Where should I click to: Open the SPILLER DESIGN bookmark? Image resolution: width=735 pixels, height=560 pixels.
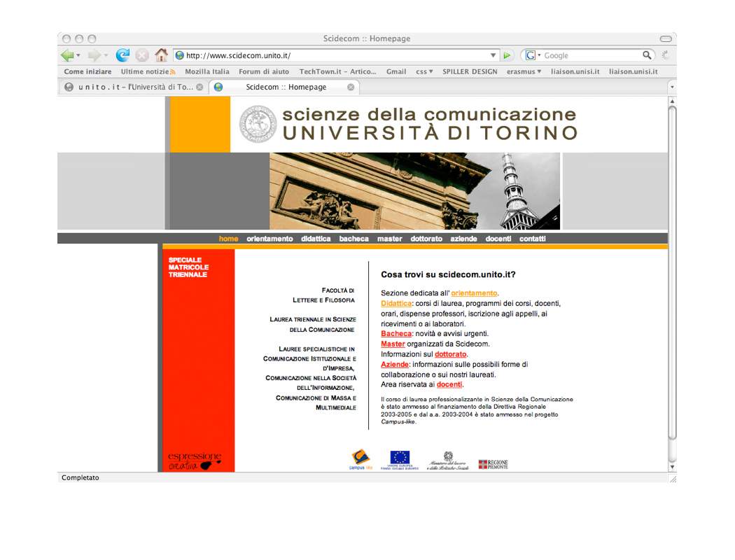click(470, 71)
